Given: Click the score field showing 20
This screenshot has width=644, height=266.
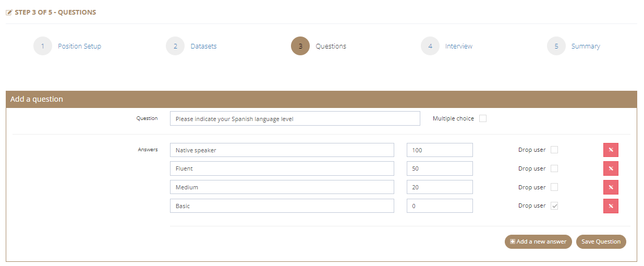Looking at the screenshot, I should (440, 187).
